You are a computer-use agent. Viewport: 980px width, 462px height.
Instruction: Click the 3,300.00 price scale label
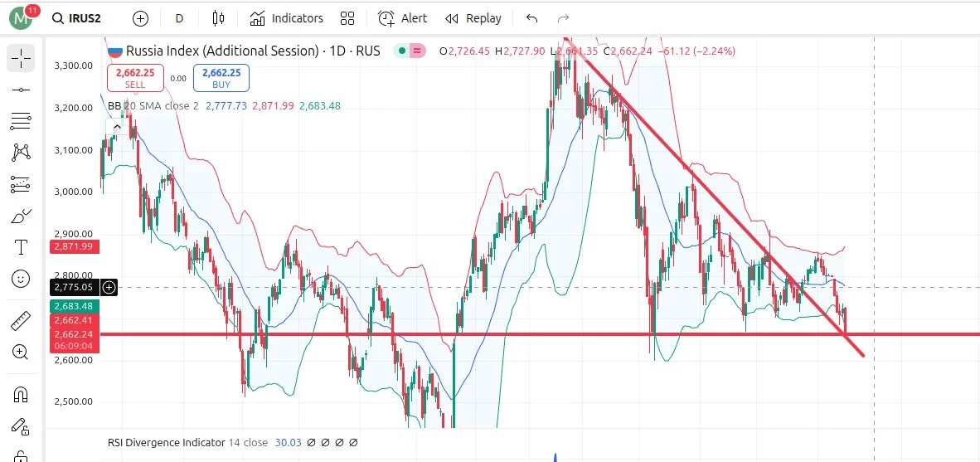[74, 66]
